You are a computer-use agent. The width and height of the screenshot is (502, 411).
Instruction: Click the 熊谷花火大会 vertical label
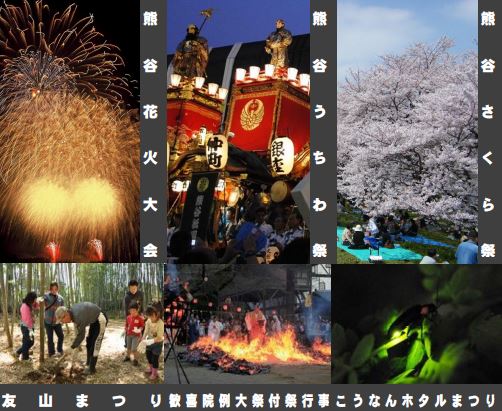pos(150,133)
